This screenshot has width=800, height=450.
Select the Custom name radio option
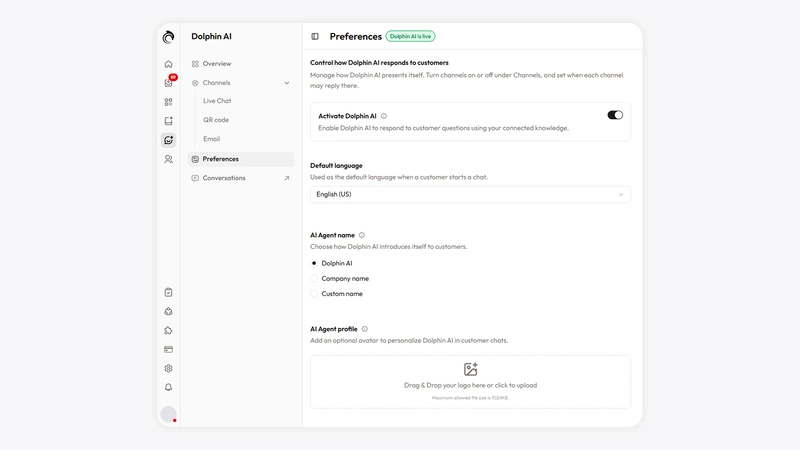314,294
